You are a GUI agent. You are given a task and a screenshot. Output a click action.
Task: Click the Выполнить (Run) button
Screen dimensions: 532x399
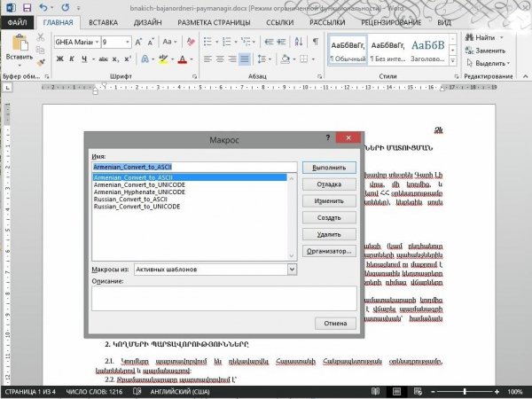pyautogui.click(x=329, y=168)
